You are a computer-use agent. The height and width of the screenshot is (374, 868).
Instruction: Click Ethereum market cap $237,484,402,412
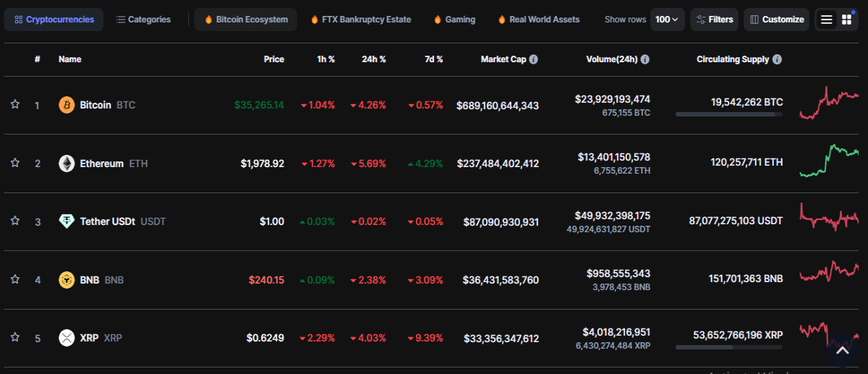tap(498, 163)
